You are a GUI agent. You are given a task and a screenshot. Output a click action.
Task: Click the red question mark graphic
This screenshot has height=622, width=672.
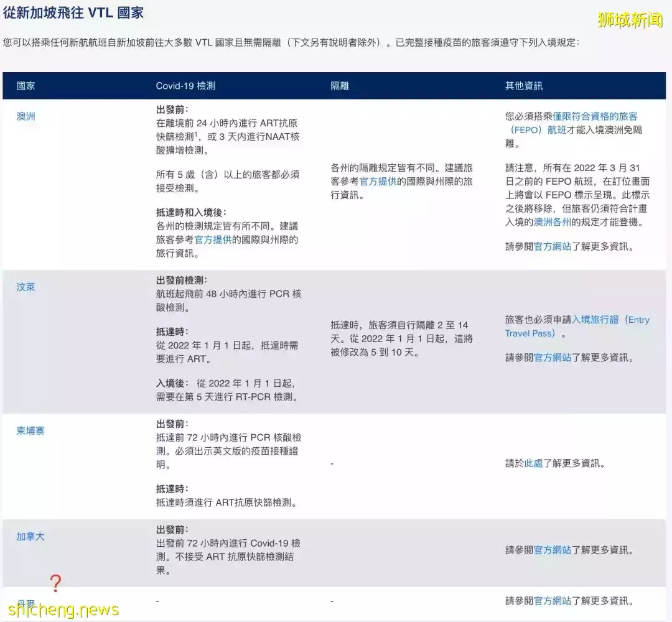click(56, 584)
